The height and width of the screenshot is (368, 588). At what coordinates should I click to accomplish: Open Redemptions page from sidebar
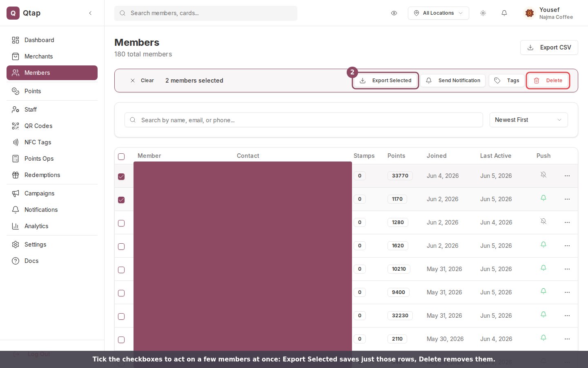coord(52,175)
